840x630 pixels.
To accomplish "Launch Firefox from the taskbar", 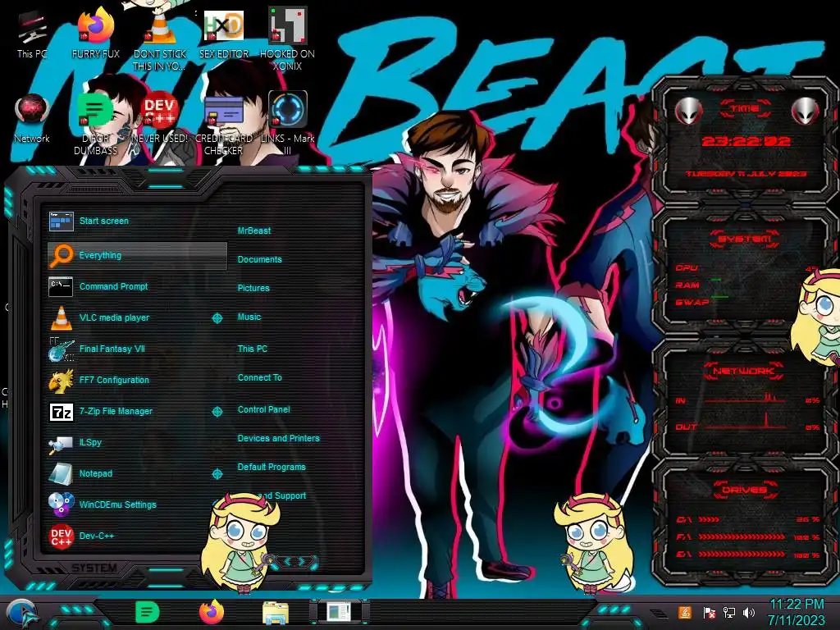I will (x=211, y=612).
